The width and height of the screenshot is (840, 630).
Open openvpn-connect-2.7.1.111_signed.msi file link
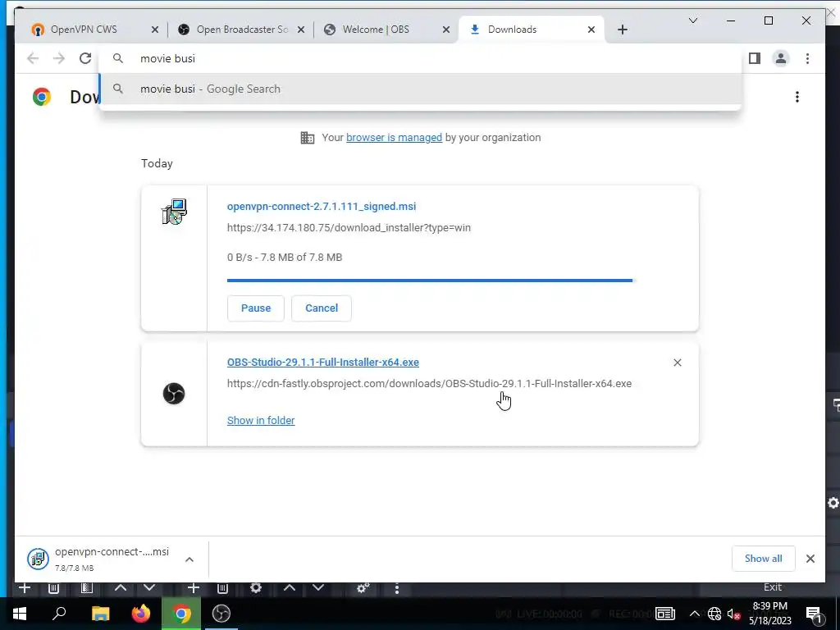322,206
